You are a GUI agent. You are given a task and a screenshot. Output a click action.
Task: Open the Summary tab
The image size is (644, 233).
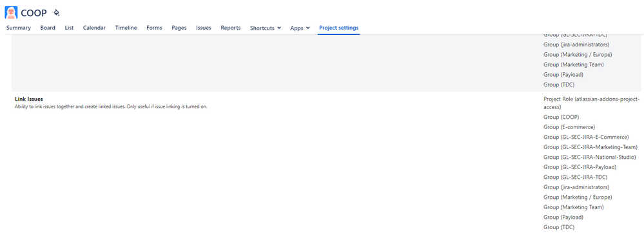pos(19,28)
